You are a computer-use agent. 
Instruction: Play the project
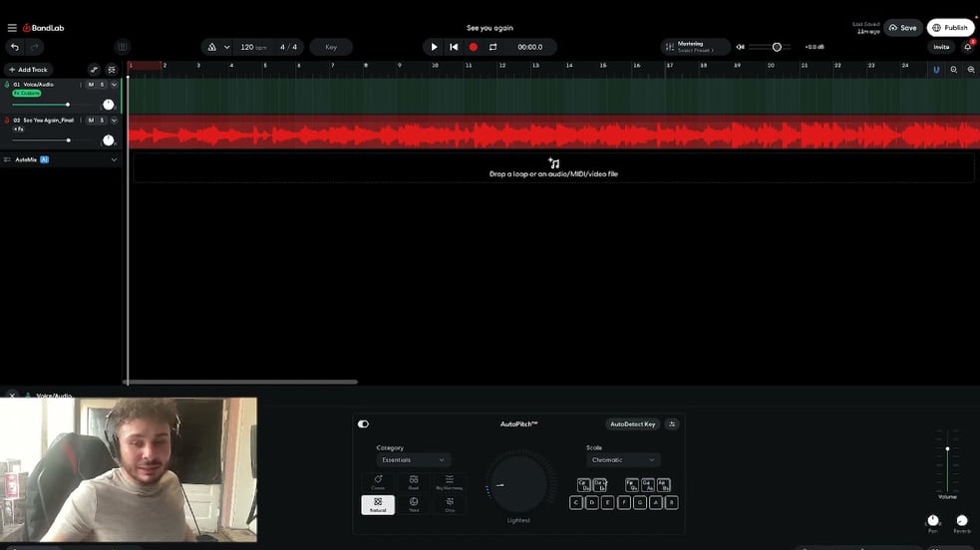434,47
